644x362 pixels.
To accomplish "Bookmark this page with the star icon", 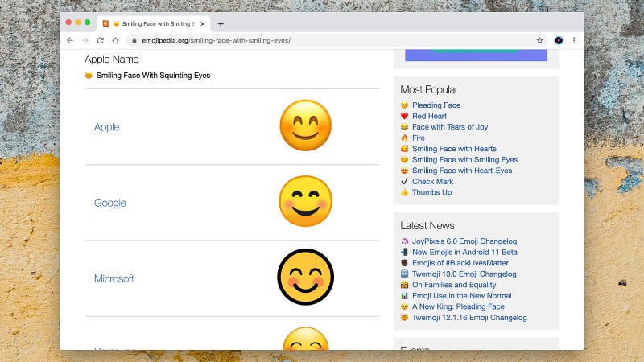I will [x=539, y=41].
